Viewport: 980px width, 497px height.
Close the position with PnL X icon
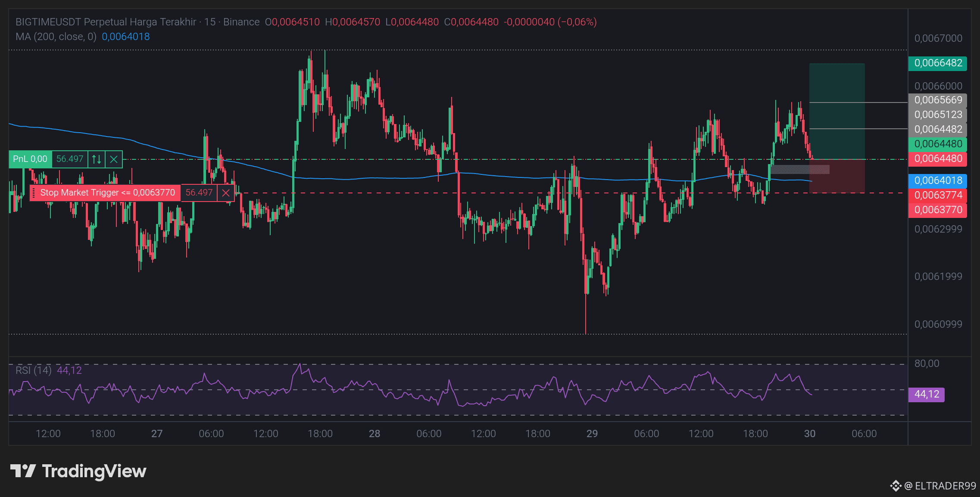pyautogui.click(x=114, y=159)
